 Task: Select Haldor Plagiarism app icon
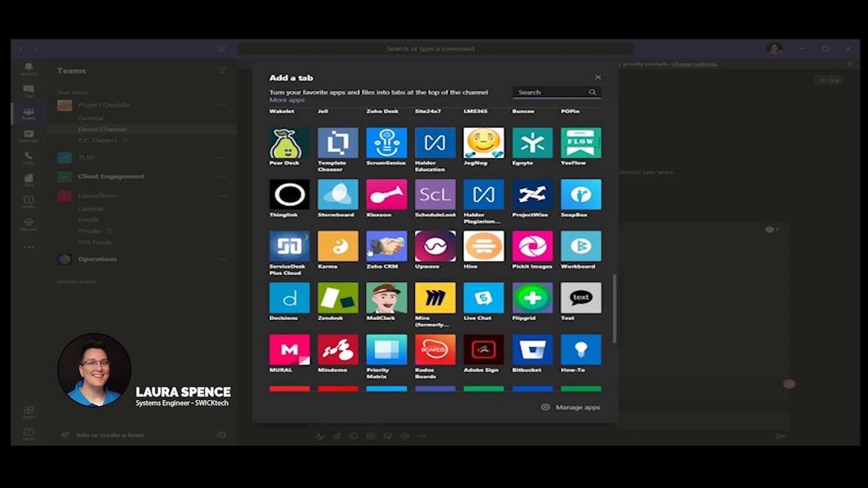(x=484, y=195)
